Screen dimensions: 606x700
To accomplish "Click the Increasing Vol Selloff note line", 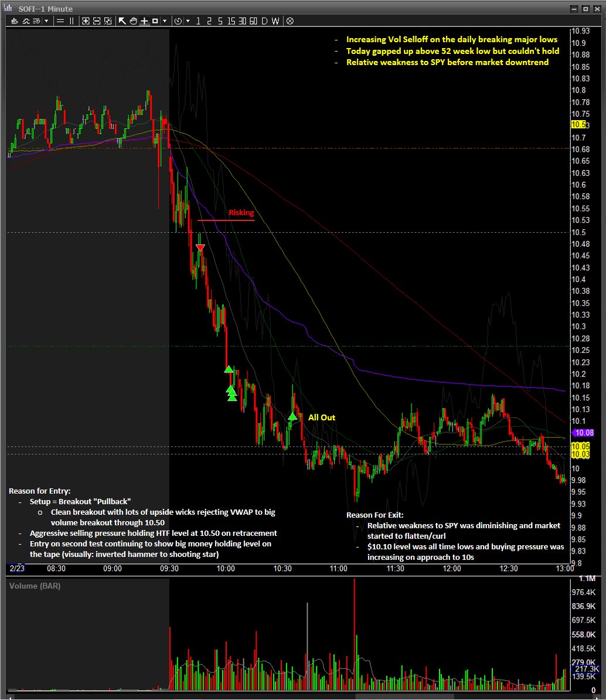I will (452, 39).
